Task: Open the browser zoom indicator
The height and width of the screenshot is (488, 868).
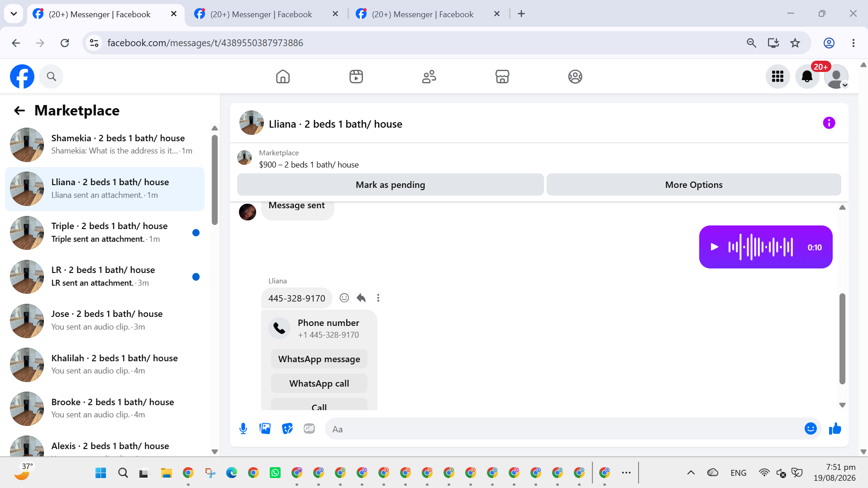Action: (x=751, y=43)
